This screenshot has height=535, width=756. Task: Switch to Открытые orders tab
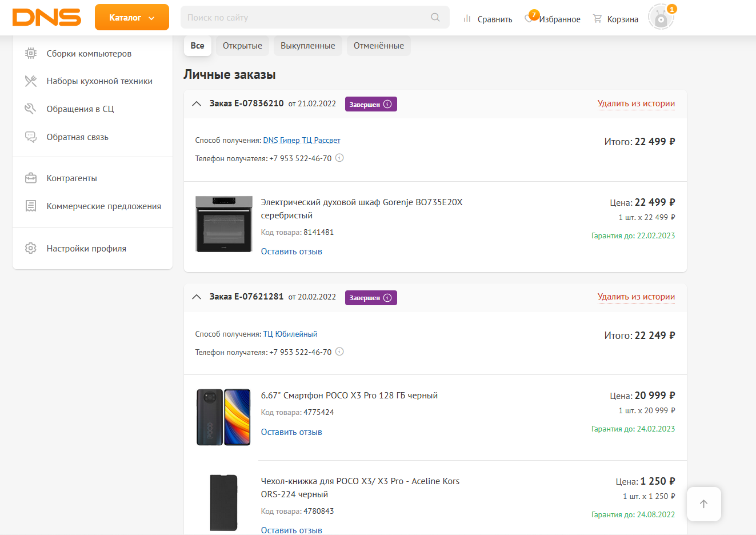(x=242, y=46)
